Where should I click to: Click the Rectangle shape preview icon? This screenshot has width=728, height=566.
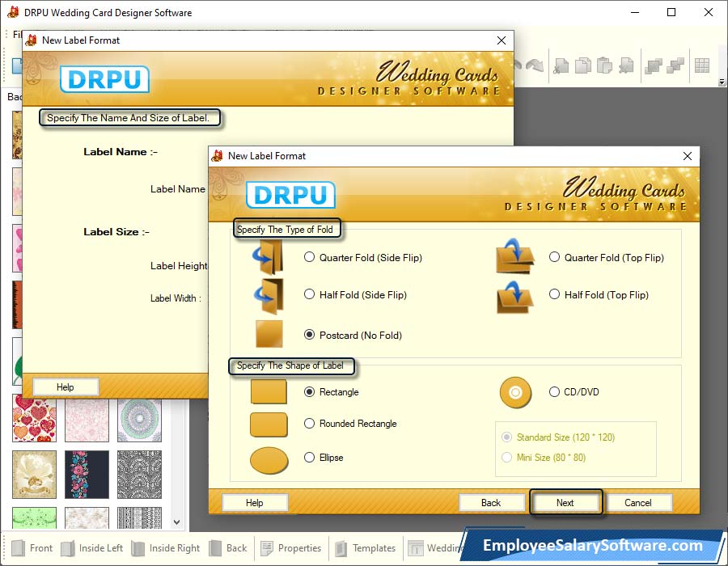pyautogui.click(x=269, y=392)
